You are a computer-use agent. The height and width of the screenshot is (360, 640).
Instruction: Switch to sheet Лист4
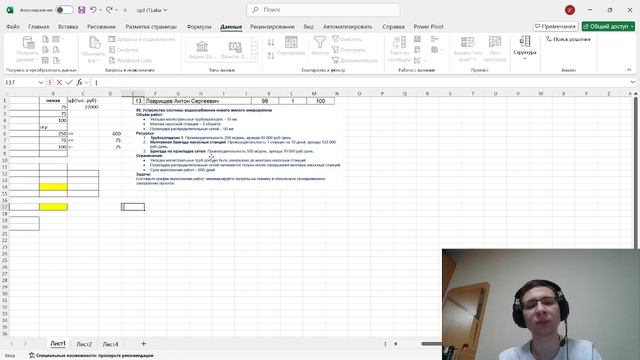coord(110,344)
